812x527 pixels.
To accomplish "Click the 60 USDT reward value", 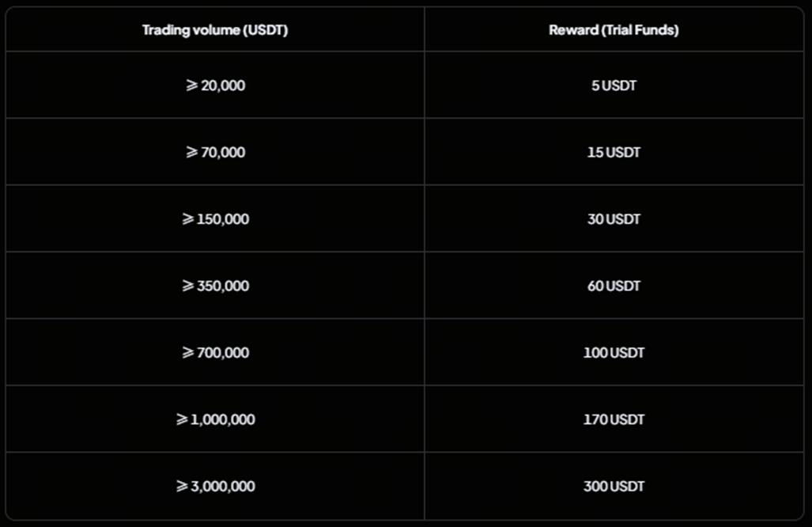I will point(614,286).
